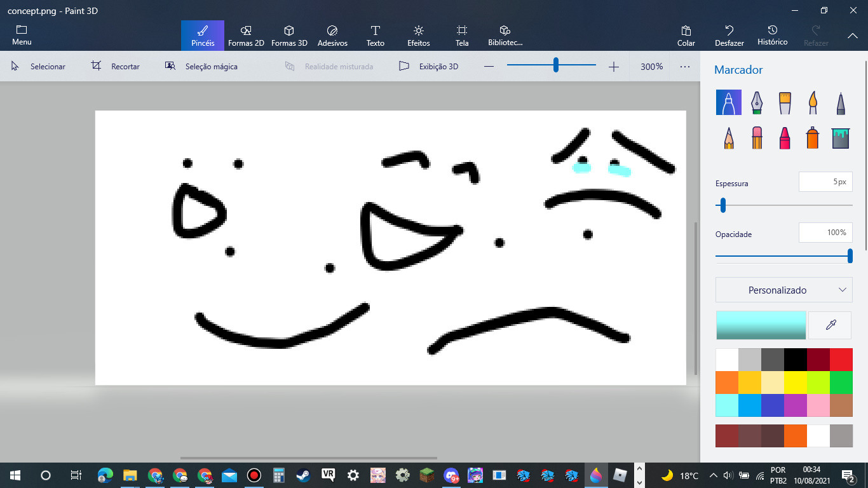The height and width of the screenshot is (488, 868).
Task: Select the Pixel pen tool
Action: click(840, 102)
